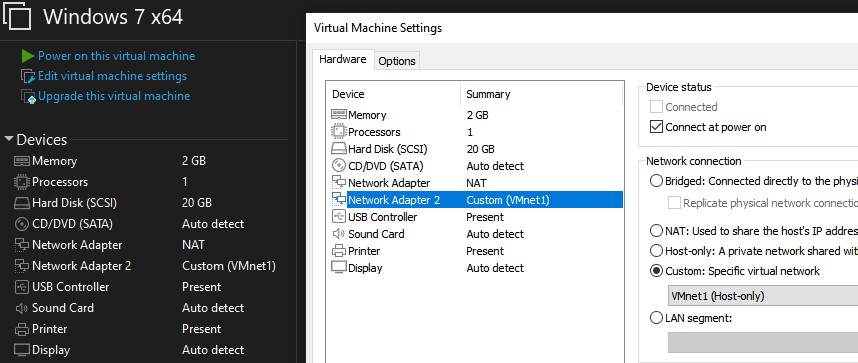Select the NAT network radio button
Image resolution: width=858 pixels, height=363 pixels.
[656, 231]
